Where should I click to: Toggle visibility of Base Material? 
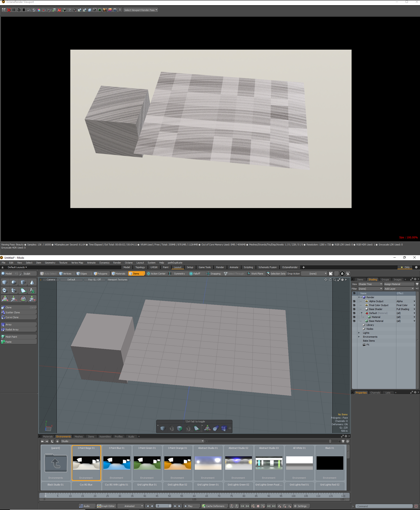(354, 321)
